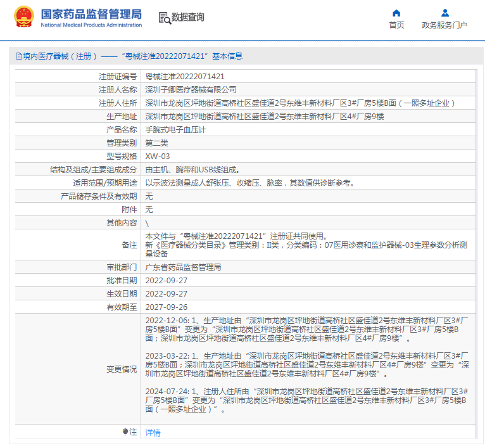Click National Medical Products Administration text
This screenshot has width=485, height=448.
(x=91, y=25)
